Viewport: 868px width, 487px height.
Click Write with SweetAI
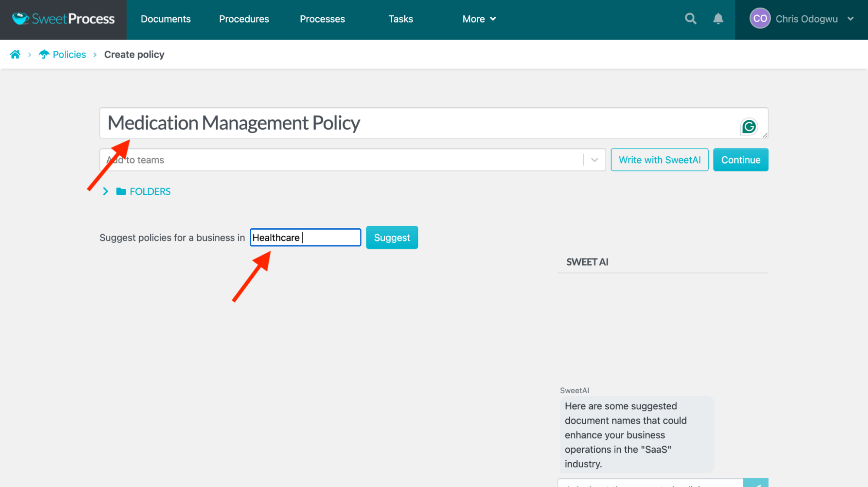[x=659, y=160]
